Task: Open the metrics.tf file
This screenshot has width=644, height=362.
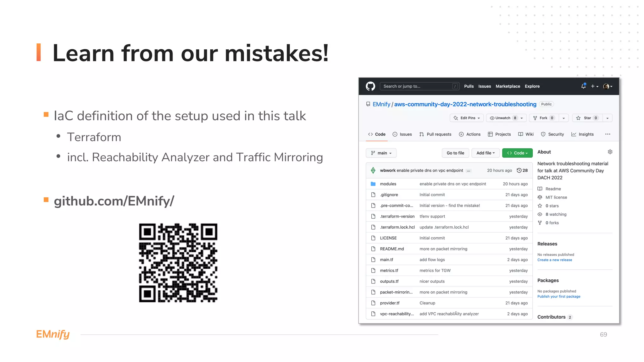Action: coord(389,271)
